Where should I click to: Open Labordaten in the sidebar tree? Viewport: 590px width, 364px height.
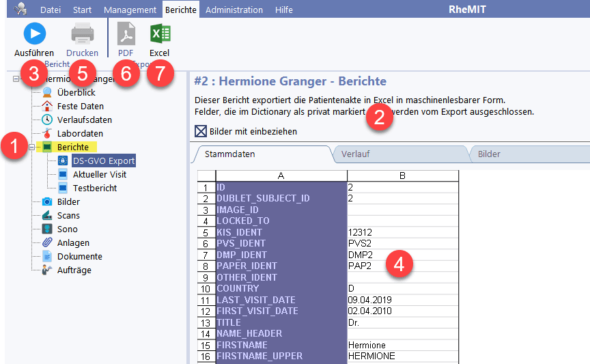coord(80,133)
